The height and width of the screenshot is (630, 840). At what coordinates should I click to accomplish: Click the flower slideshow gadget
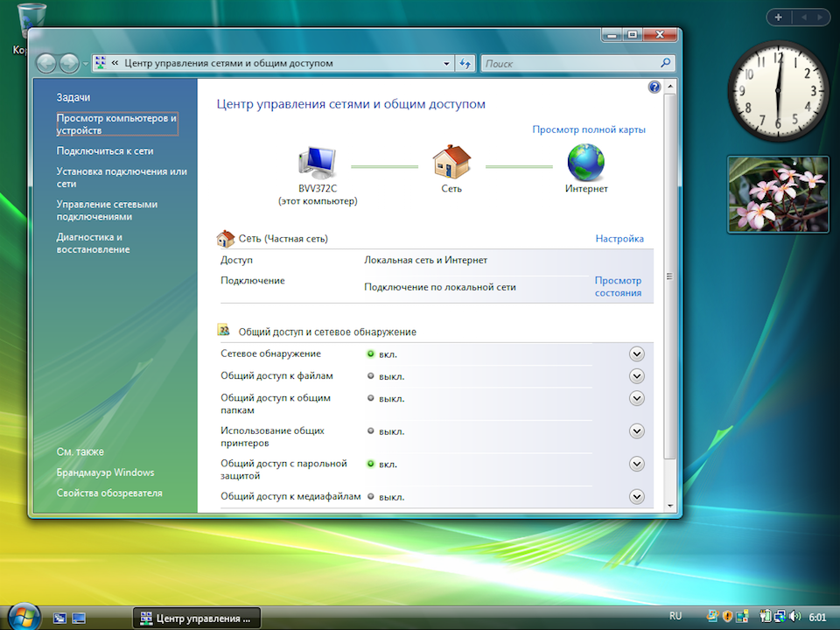pyautogui.click(x=778, y=194)
